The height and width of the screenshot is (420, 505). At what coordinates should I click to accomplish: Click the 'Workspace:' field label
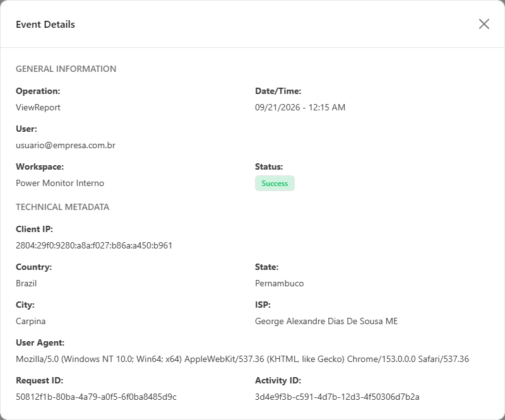click(x=40, y=166)
